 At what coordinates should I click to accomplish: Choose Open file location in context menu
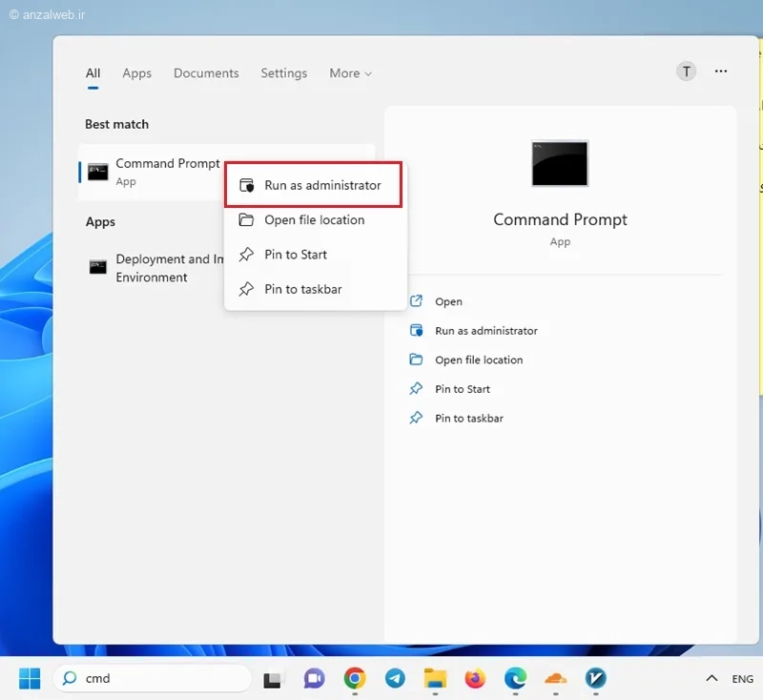[x=315, y=220]
